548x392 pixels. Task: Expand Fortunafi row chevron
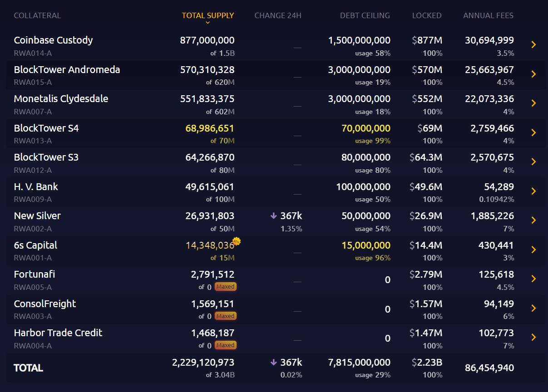point(533,279)
